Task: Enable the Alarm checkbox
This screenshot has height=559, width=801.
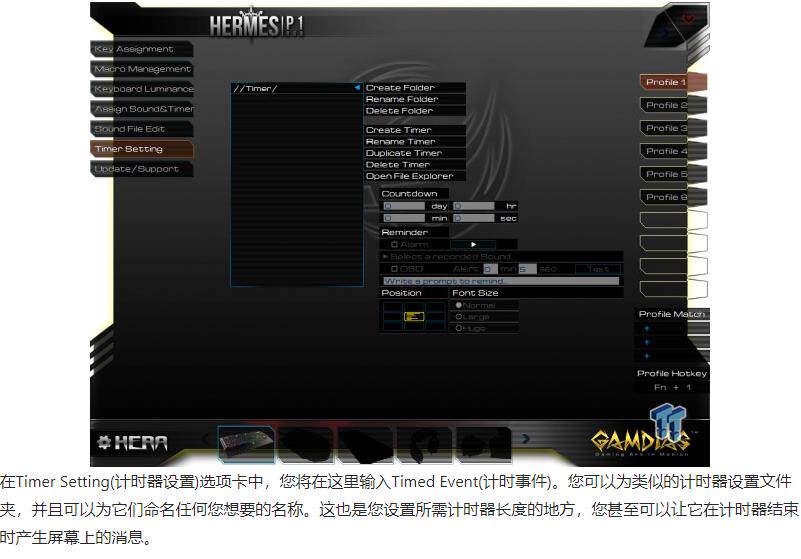Action: pyautogui.click(x=394, y=244)
